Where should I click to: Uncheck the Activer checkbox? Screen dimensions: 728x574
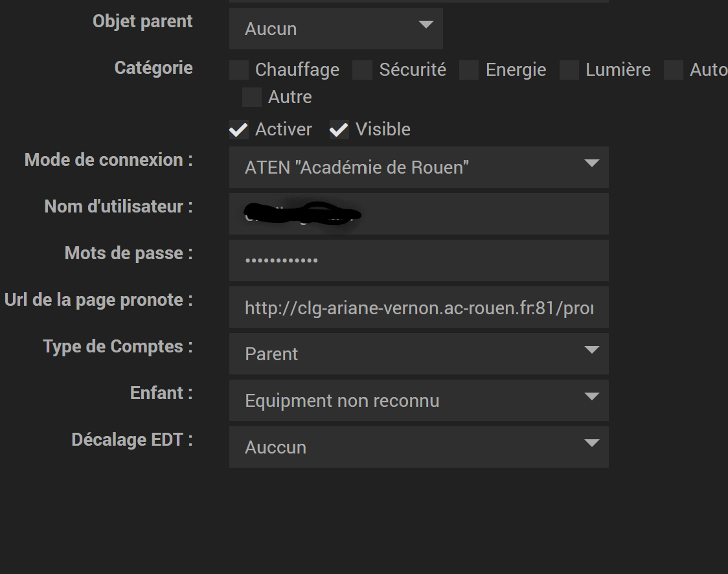click(239, 130)
